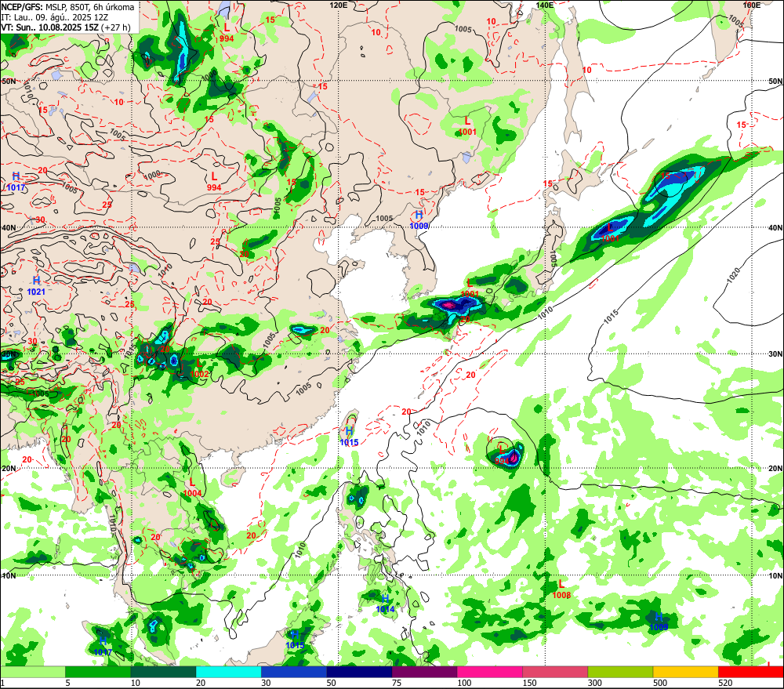This screenshot has height=689, width=784.
Task: Click the 'H 1017' high in the bottom-left corner
Action: pyautogui.click(x=103, y=647)
